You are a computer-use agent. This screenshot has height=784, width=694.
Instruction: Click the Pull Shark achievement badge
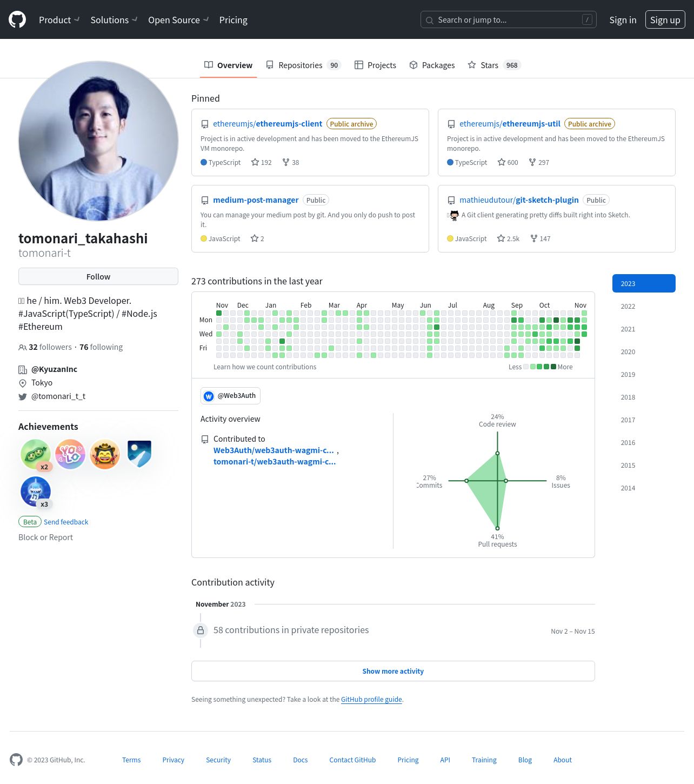click(x=36, y=491)
